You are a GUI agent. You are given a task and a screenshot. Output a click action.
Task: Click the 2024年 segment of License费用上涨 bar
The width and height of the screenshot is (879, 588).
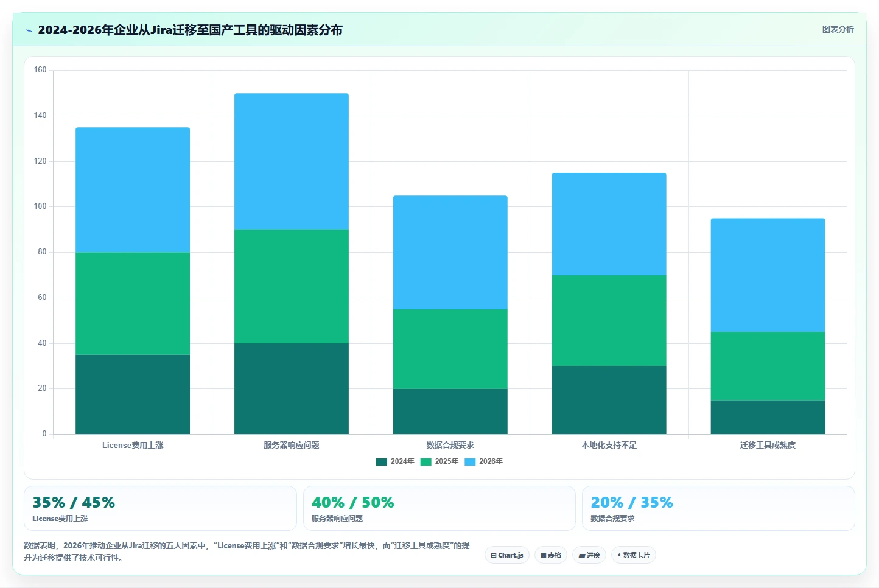pos(133,394)
